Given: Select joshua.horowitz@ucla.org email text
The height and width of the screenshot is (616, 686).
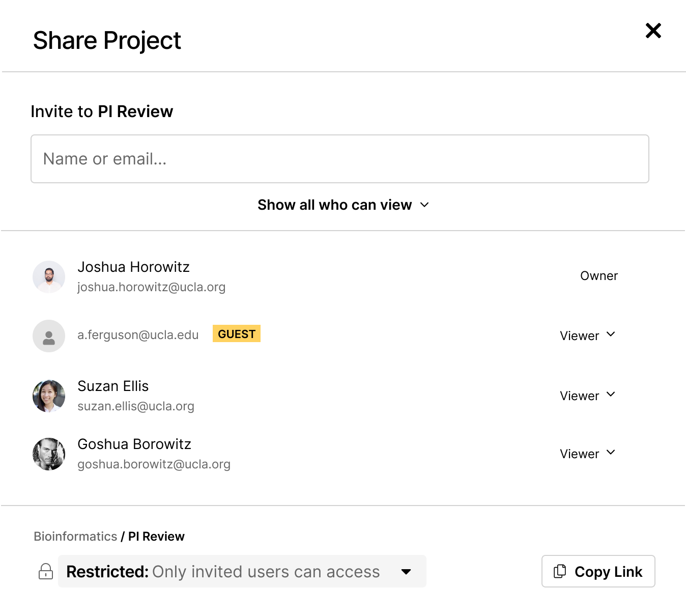Looking at the screenshot, I should click(x=151, y=287).
